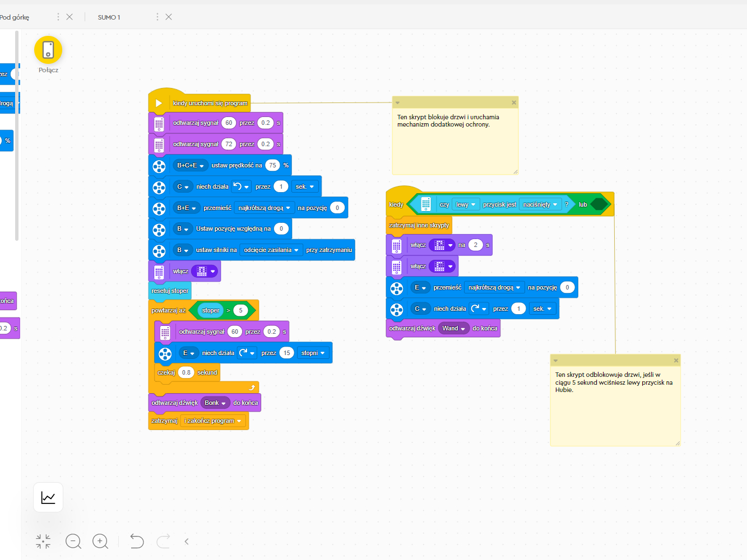Image resolution: width=747 pixels, height=560 pixels.
Task: Click the empty green boolean slot after 'lub'
Action: pyautogui.click(x=600, y=204)
